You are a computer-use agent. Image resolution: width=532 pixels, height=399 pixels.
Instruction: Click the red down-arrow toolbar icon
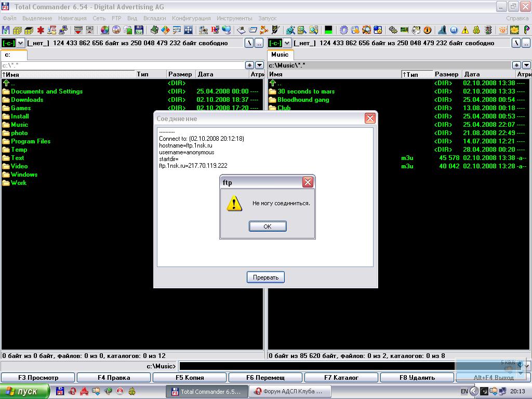78,30
